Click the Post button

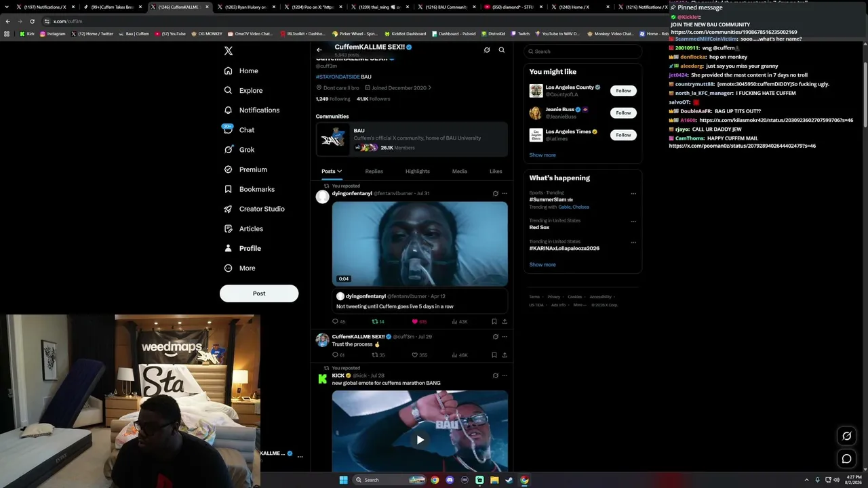coord(259,293)
